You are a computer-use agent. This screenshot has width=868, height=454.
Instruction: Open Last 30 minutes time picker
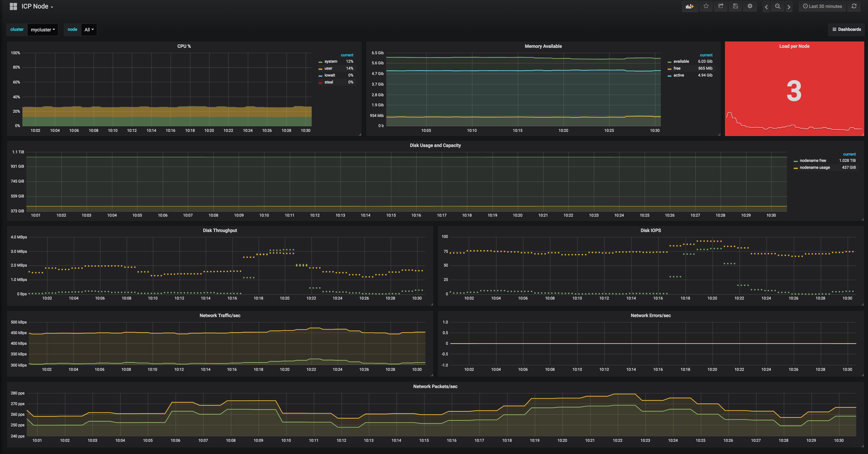point(822,6)
